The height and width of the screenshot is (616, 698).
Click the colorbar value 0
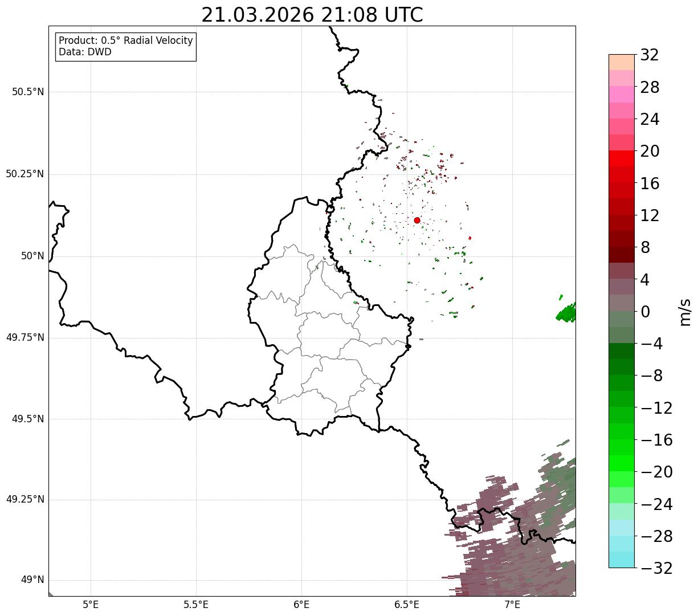click(x=645, y=312)
